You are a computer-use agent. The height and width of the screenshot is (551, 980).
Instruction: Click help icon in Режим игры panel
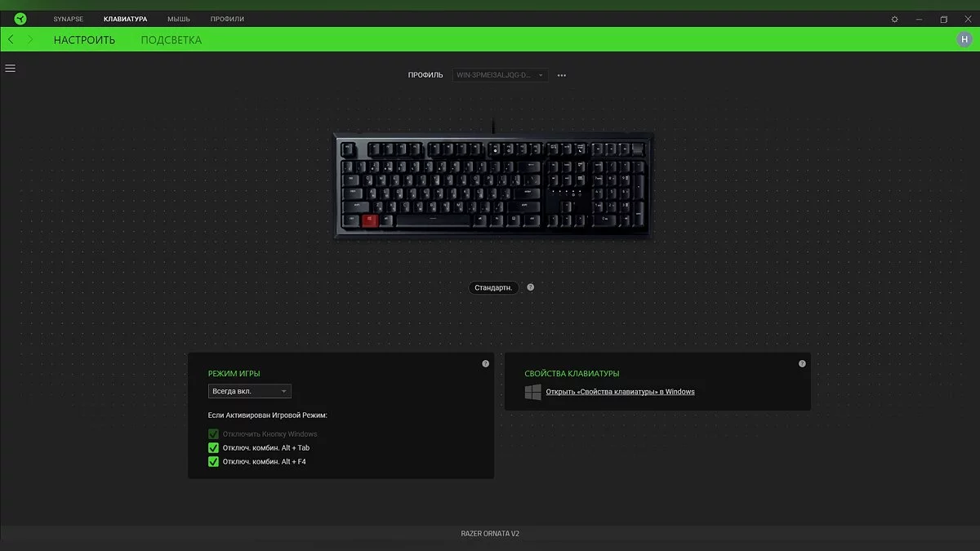(x=485, y=364)
